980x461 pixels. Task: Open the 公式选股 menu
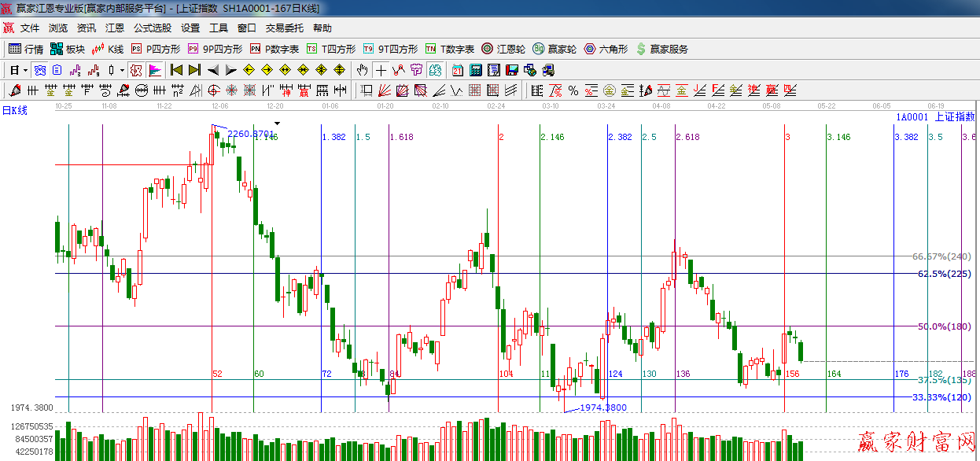(x=152, y=28)
